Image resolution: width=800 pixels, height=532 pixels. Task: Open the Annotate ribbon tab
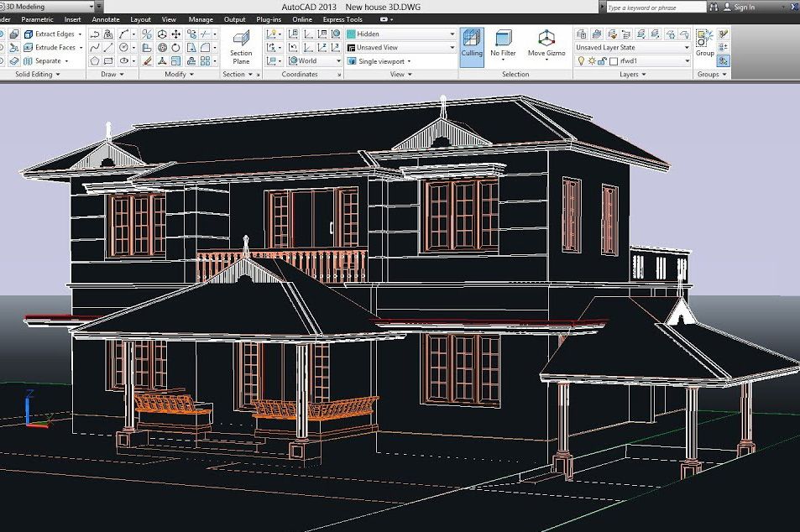106,19
